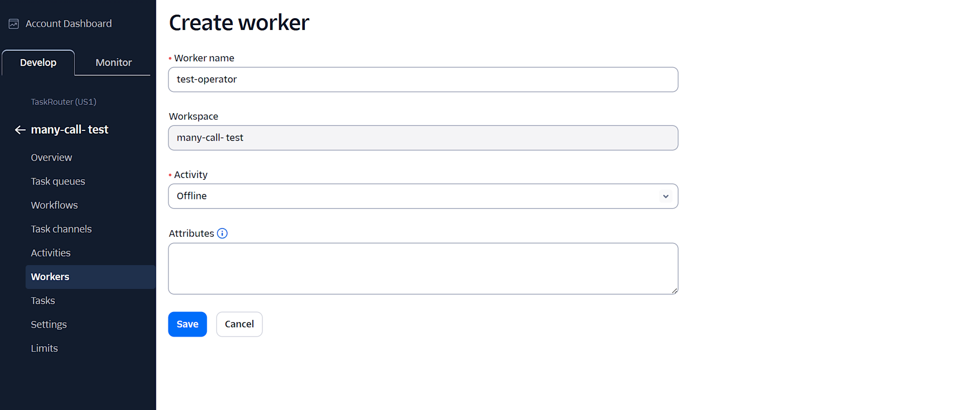Switch to the Monitor tab

(114, 63)
